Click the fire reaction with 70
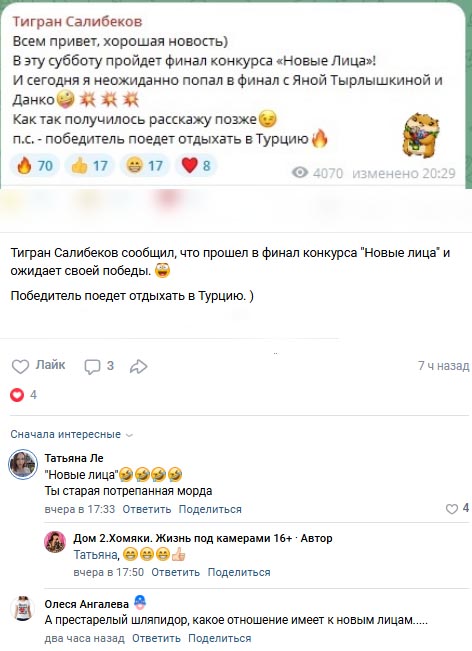472x651 pixels. pos(34,166)
